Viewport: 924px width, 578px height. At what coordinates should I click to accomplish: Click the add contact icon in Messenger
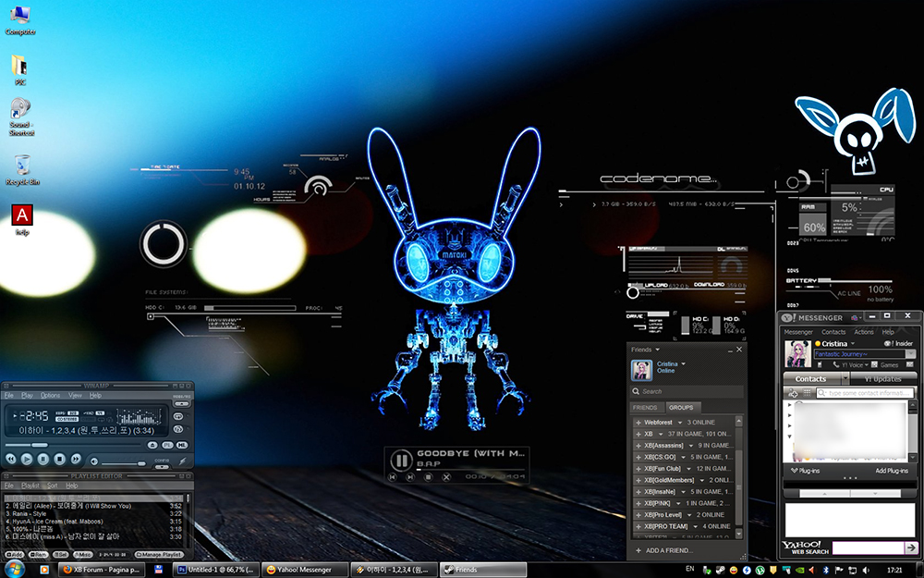[793, 393]
